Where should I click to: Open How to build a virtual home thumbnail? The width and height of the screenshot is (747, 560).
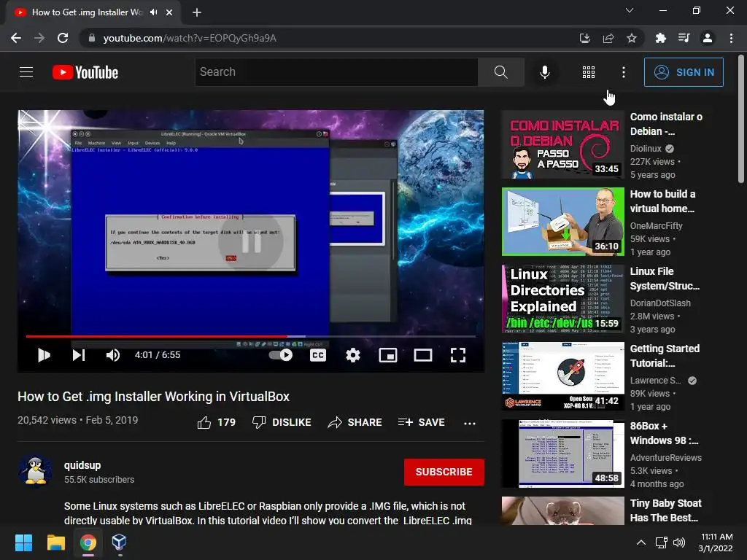coord(562,222)
